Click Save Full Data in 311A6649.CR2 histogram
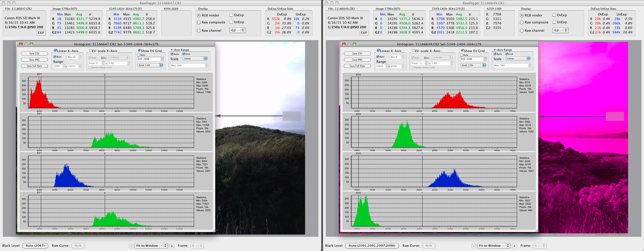This screenshot has height=251, width=644. coord(357,66)
